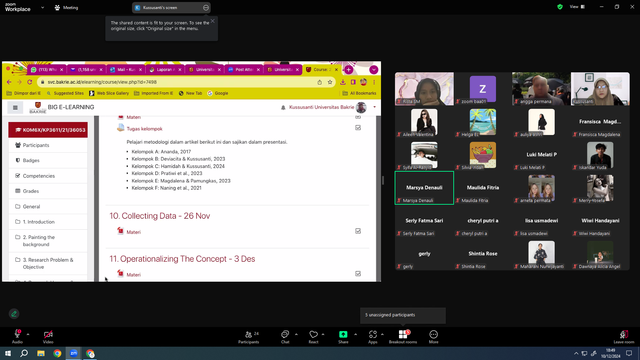Open the General section in sidebar
The width and height of the screenshot is (640, 360).
point(48,207)
